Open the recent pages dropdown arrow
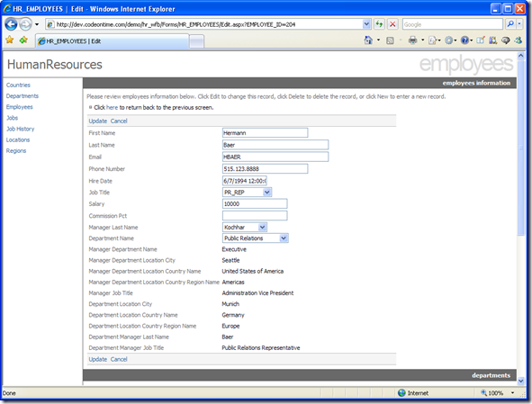 click(x=37, y=24)
